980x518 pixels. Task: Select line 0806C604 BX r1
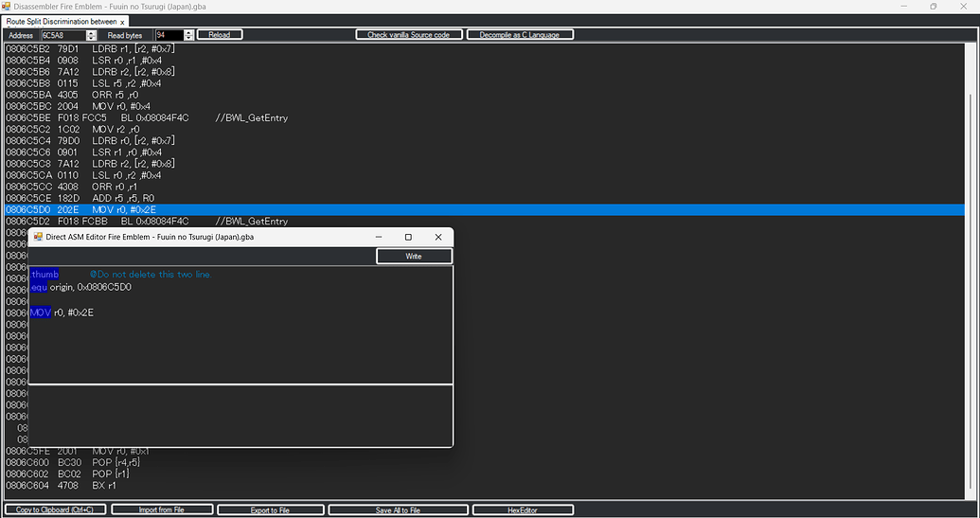[x=485, y=486]
